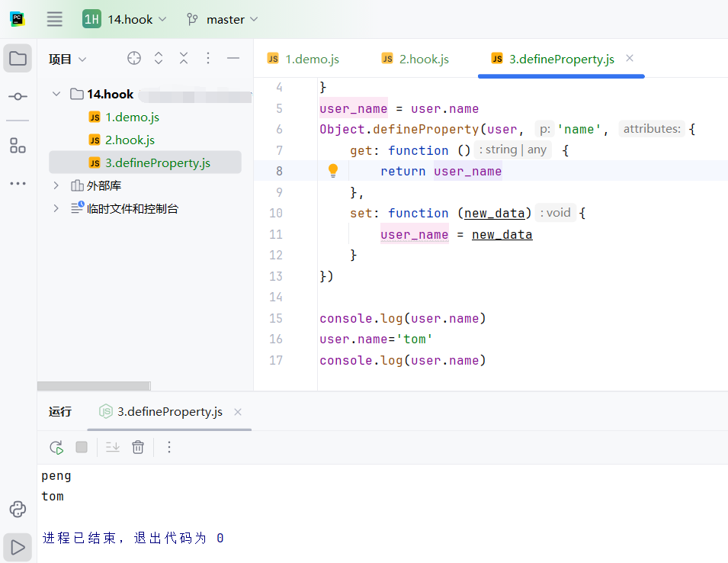Click the 'attributes:' parameter hint
Viewport: 728px width, 563px height.
(x=652, y=129)
